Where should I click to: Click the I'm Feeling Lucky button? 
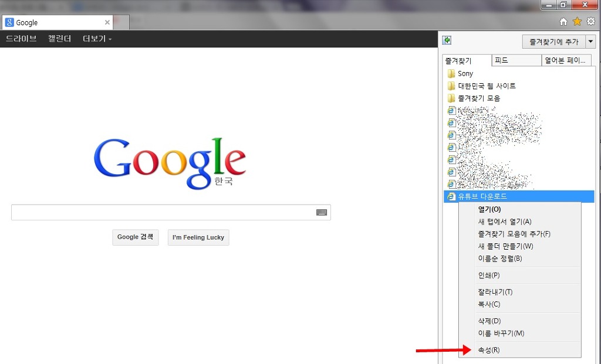tap(198, 237)
